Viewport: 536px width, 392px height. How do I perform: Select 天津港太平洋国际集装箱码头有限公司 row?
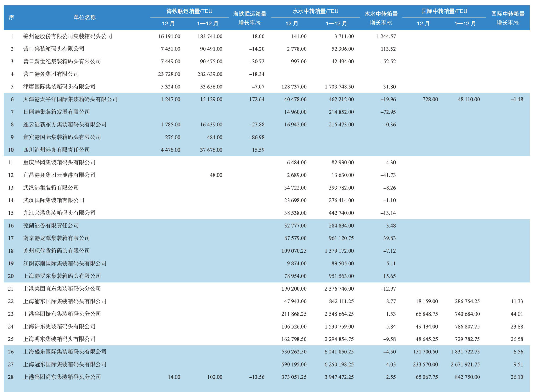click(70, 99)
